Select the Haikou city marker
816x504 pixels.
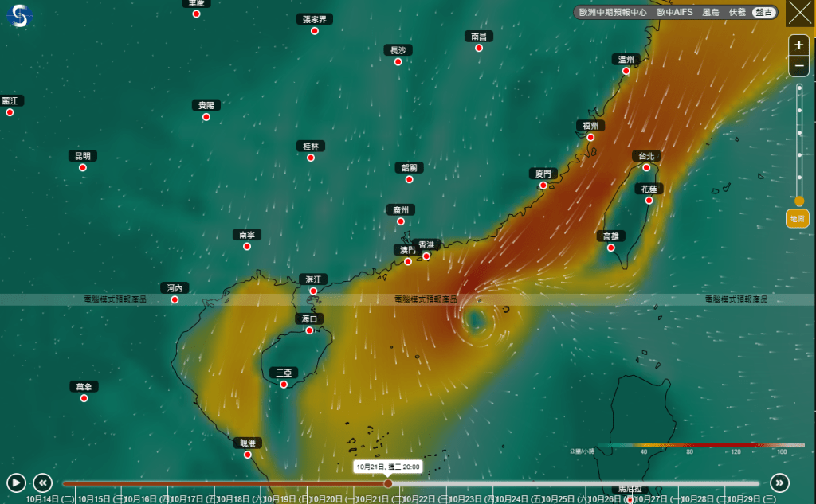pyautogui.click(x=309, y=330)
